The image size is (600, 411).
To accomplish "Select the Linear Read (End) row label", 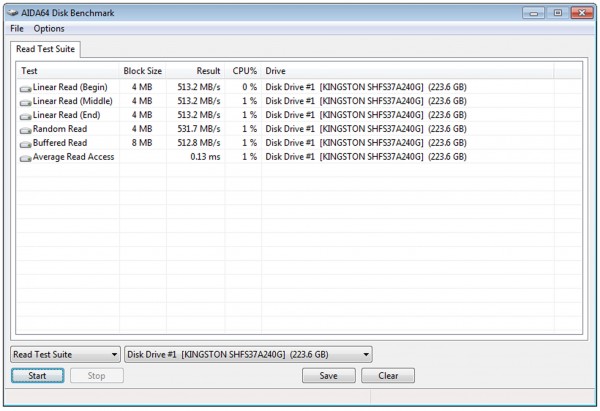I will point(67,115).
